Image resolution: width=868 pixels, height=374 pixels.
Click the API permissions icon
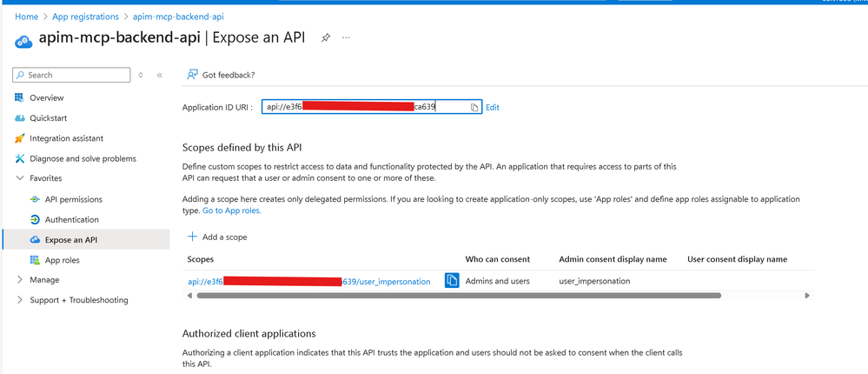[35, 199]
